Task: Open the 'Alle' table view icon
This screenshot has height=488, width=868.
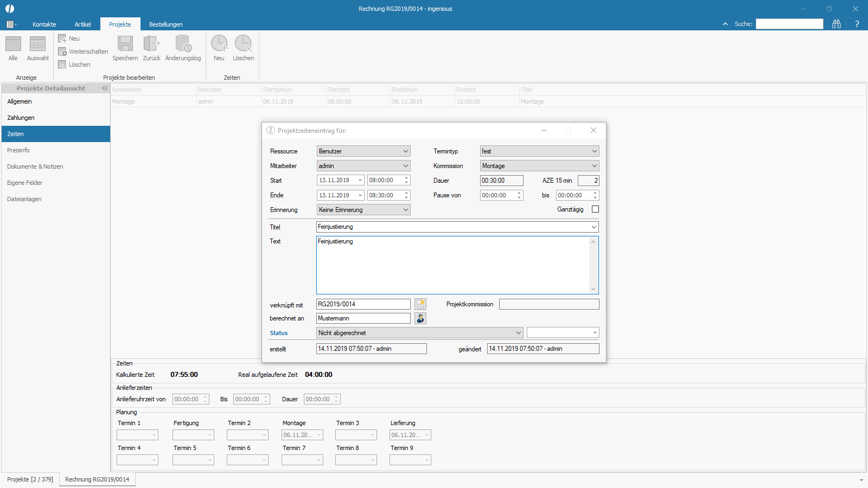Action: coord(12,48)
